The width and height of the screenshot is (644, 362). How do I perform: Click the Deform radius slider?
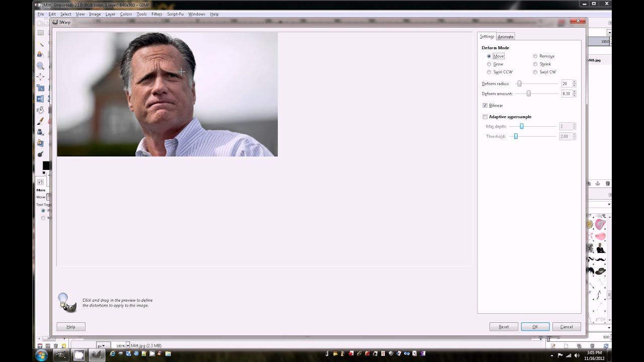[537, 84]
